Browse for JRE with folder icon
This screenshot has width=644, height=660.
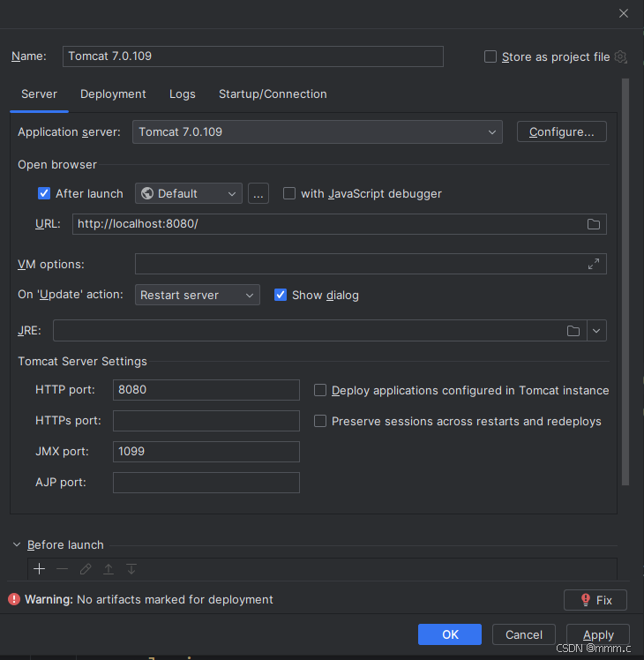[x=573, y=331]
